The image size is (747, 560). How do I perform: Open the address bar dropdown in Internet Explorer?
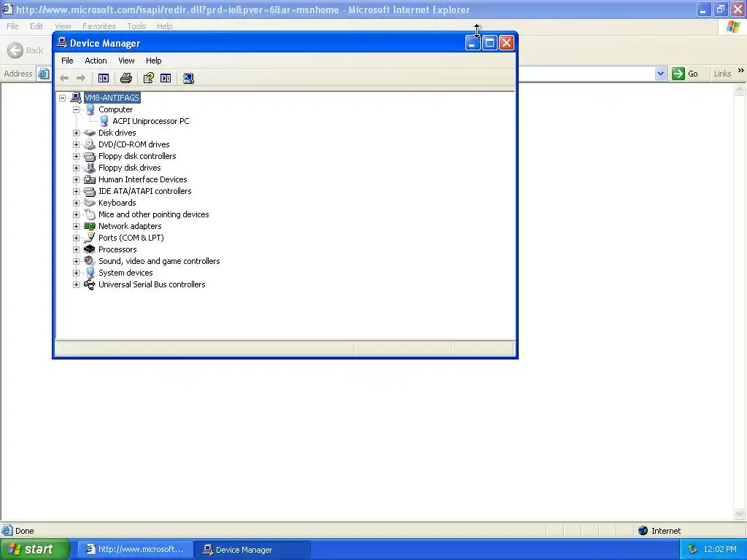tap(660, 74)
